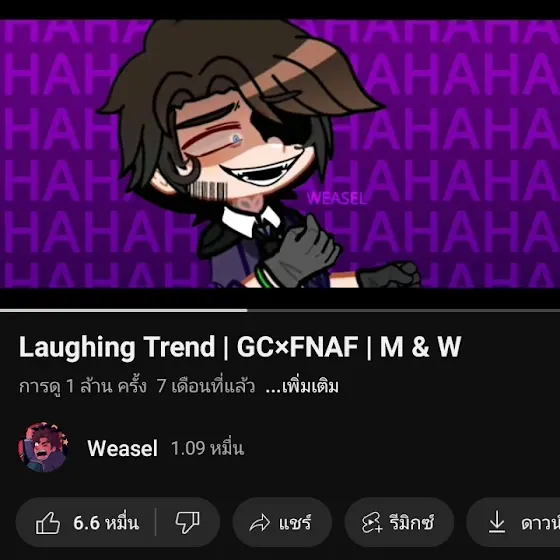Viewport: 560px width, 560px height.
Task: Tap the Laughing Trend video title
Action: [x=240, y=347]
